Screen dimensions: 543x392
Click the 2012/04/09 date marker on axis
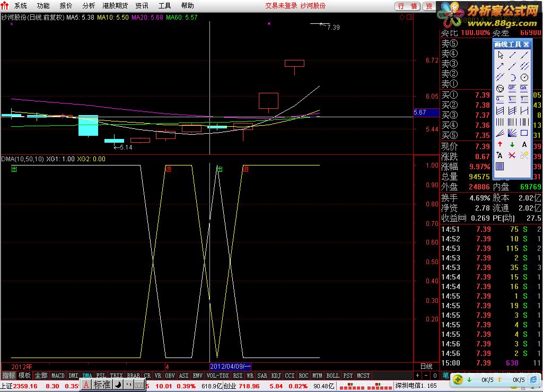tap(230, 367)
